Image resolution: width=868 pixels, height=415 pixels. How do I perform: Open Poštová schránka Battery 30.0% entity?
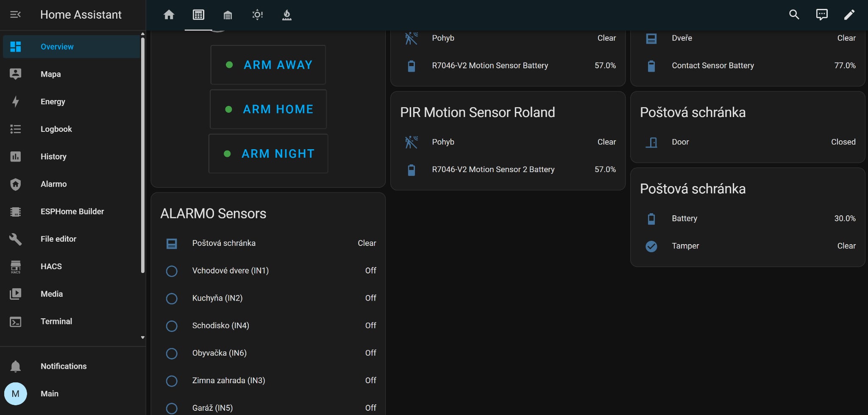pyautogui.click(x=748, y=218)
